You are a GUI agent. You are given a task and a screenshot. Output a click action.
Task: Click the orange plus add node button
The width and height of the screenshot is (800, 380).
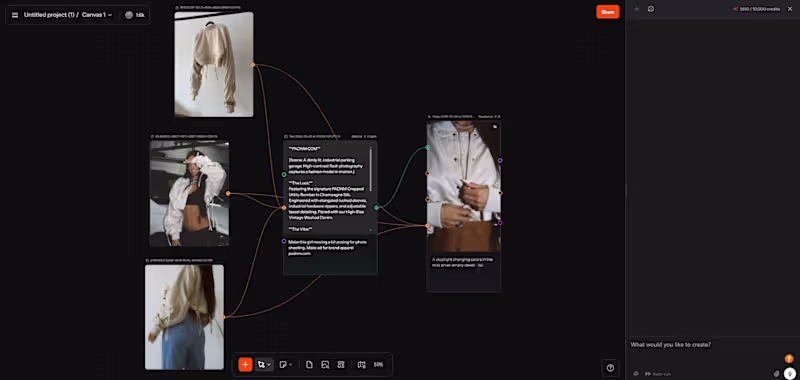pos(245,364)
